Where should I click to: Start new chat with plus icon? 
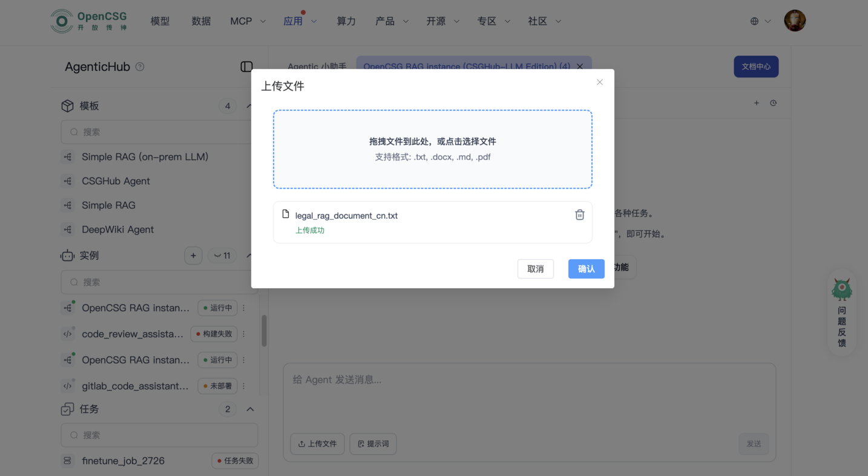click(x=757, y=103)
